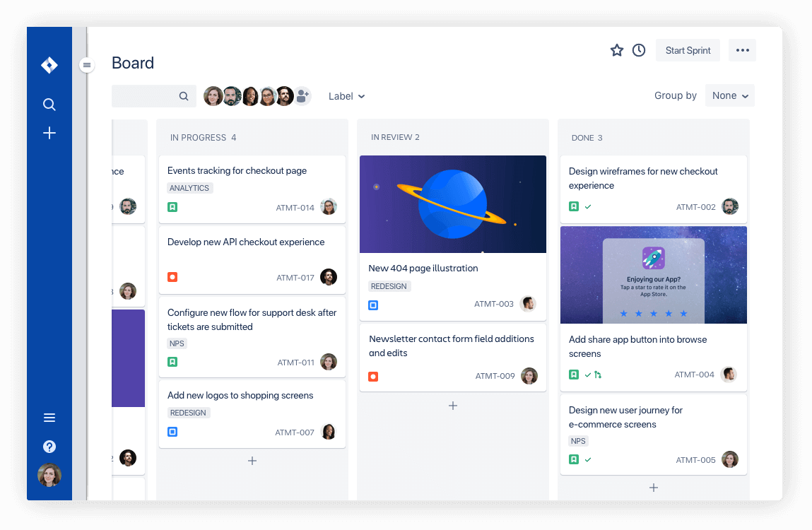Viewport: 812px width, 530px height.
Task: Open the Label filter dropdown
Action: tap(346, 96)
